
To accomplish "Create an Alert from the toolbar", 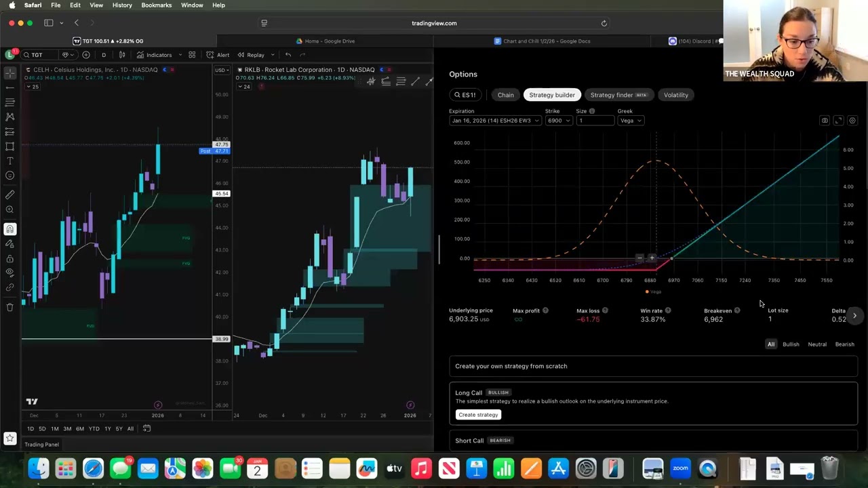I will pos(218,55).
